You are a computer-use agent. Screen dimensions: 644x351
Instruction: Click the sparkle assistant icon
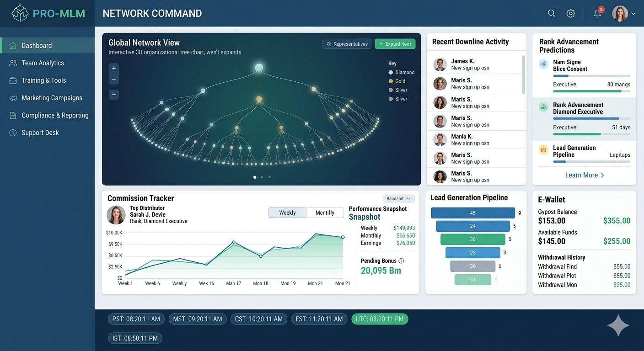tap(618, 326)
